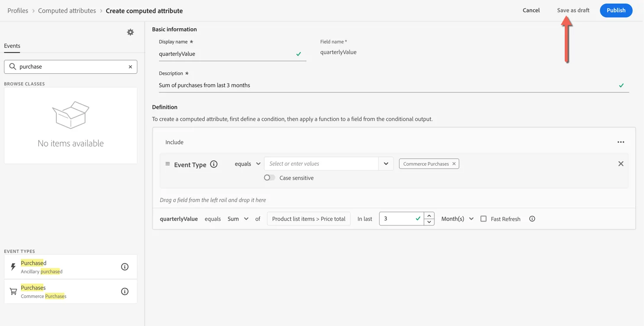
Task: Open the equals operator dropdown
Action: 248,164
